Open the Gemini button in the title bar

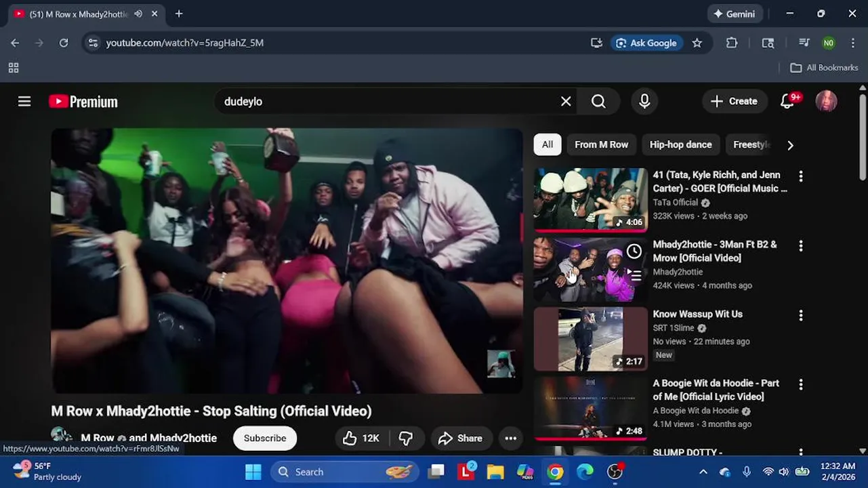735,14
